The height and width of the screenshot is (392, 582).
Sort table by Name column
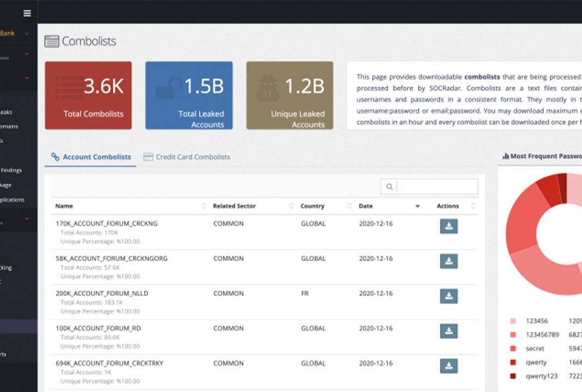click(x=203, y=206)
